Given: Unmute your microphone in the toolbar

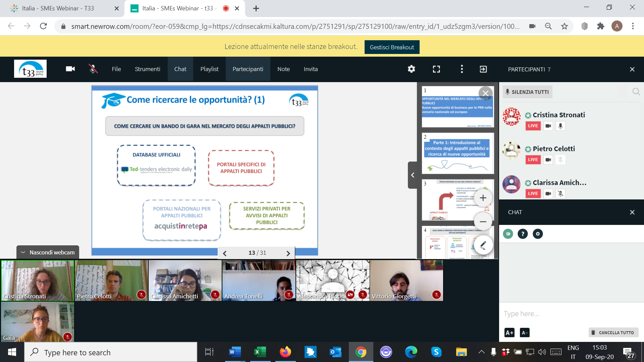Looking at the screenshot, I should (x=93, y=69).
